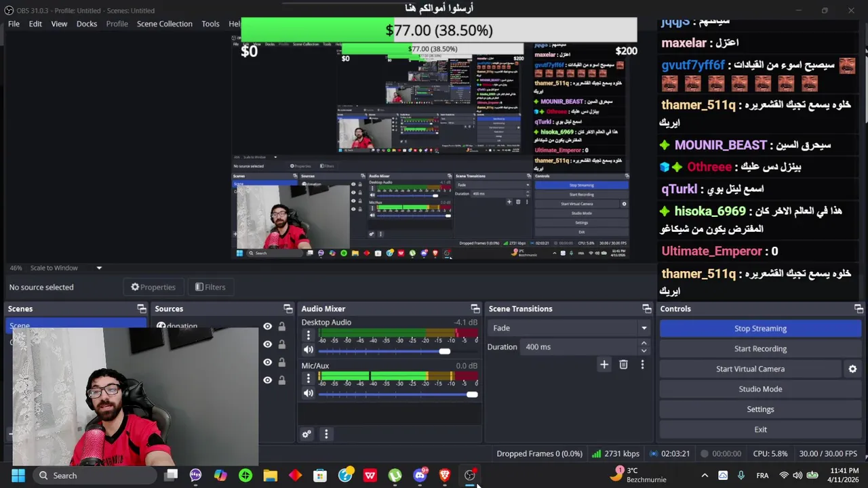This screenshot has width=868, height=488.
Task: Open File Explorer from taskbar
Action: coord(271,476)
